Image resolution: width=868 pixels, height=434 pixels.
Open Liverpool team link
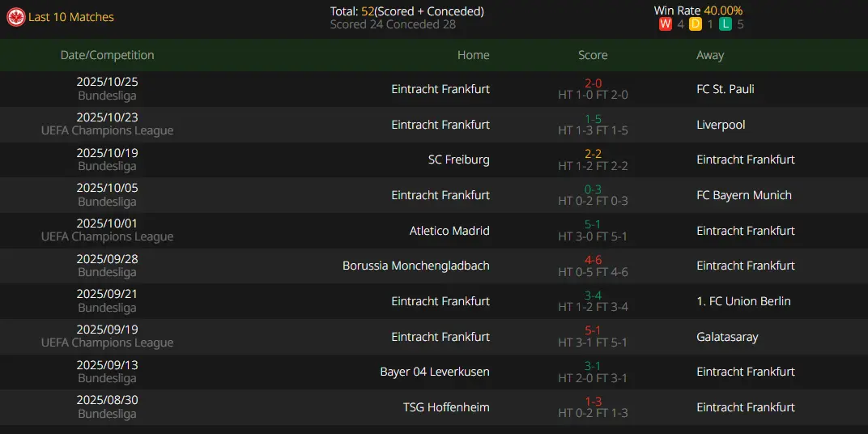pyautogui.click(x=721, y=125)
